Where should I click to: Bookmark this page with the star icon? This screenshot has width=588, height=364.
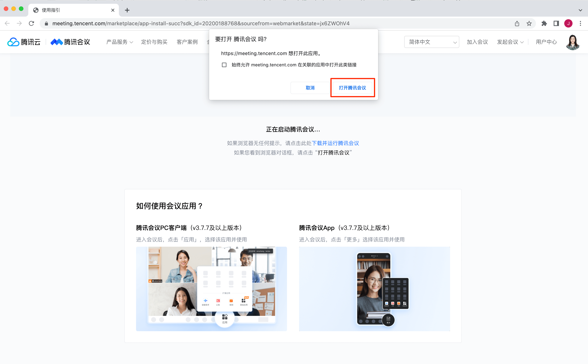tap(529, 23)
